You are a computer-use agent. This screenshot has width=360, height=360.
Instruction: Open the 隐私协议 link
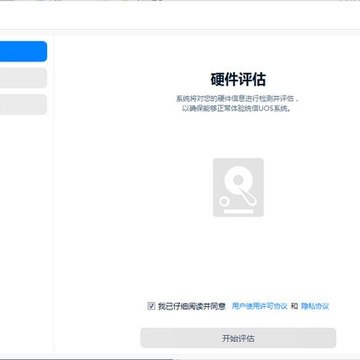(315, 306)
